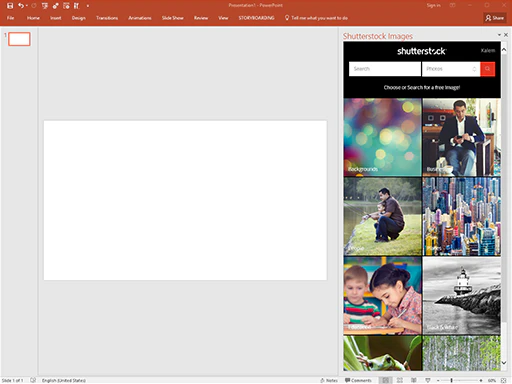This screenshot has height=384, width=512.
Task: Click the Shutterstock pane scroll down arrow
Action: click(x=504, y=363)
